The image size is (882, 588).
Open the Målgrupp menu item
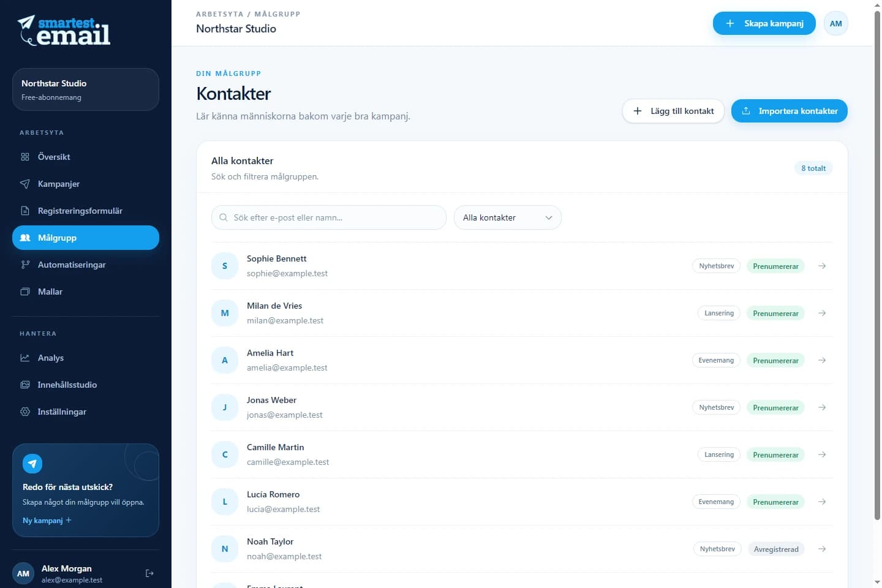click(x=86, y=238)
